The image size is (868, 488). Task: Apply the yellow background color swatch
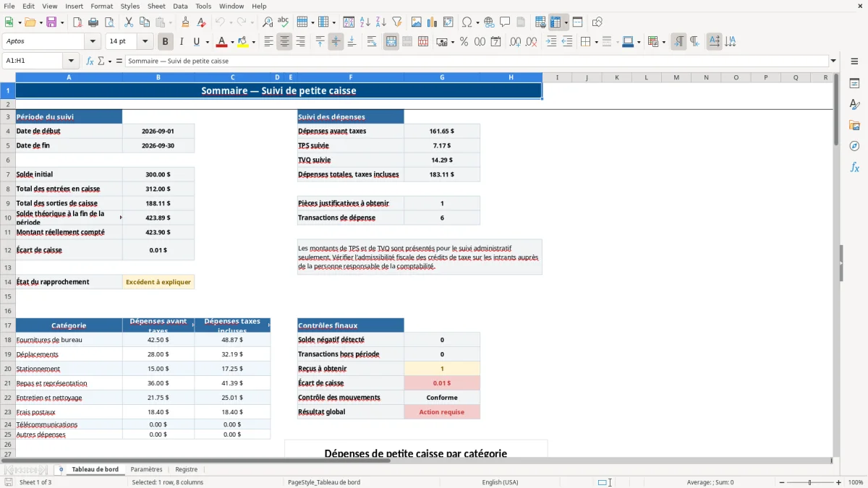click(x=244, y=42)
